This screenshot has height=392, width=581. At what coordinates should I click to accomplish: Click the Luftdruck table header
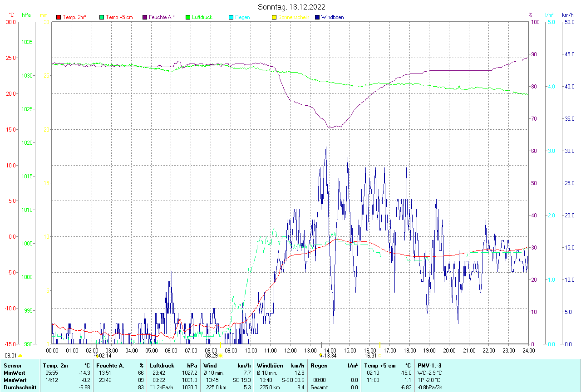tap(162, 366)
